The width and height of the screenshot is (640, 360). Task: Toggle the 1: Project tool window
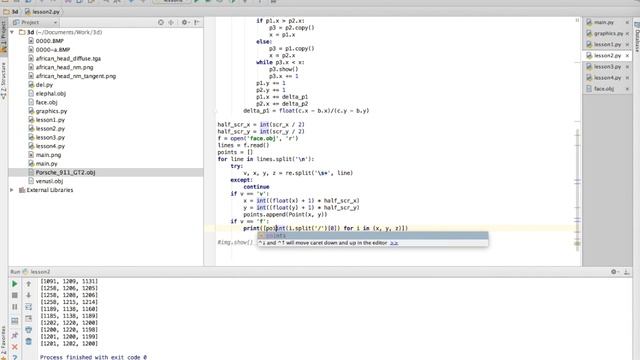[x=4, y=37]
